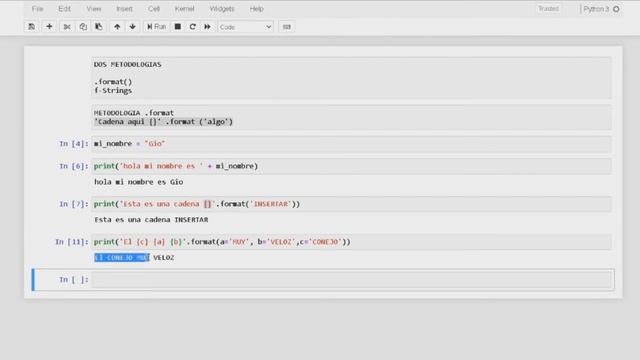
Task: Interrupt the kernel with stop icon
Action: tap(178, 27)
